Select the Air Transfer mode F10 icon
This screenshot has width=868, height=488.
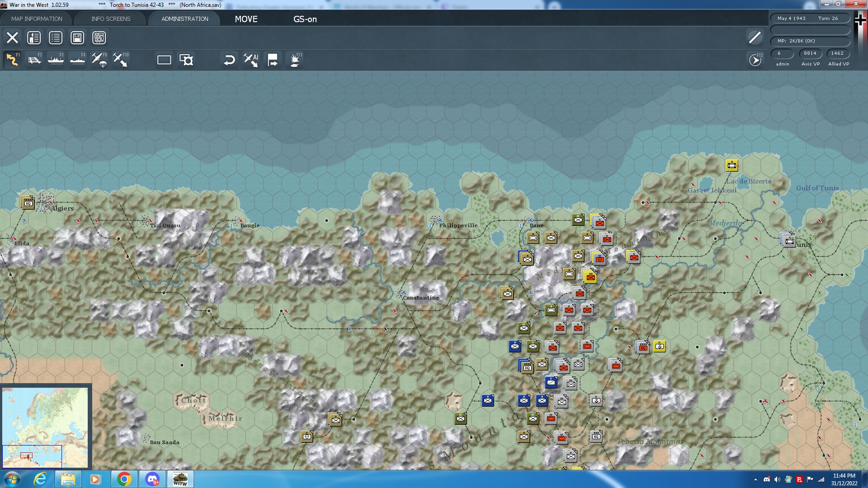click(x=120, y=60)
